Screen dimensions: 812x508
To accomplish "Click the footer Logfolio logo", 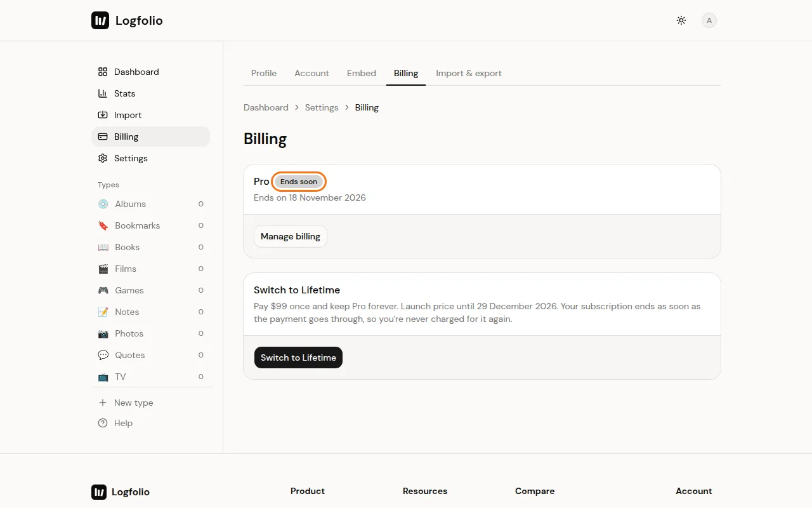I will coord(121,491).
